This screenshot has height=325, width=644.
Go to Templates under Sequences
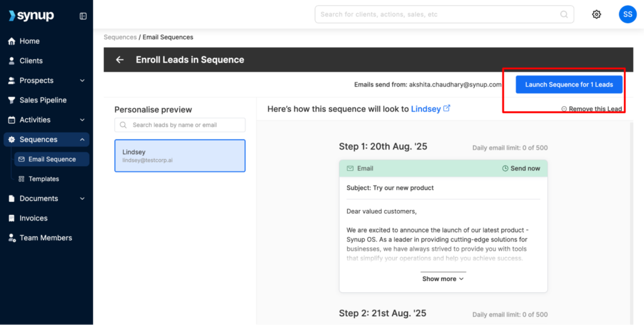tap(43, 179)
